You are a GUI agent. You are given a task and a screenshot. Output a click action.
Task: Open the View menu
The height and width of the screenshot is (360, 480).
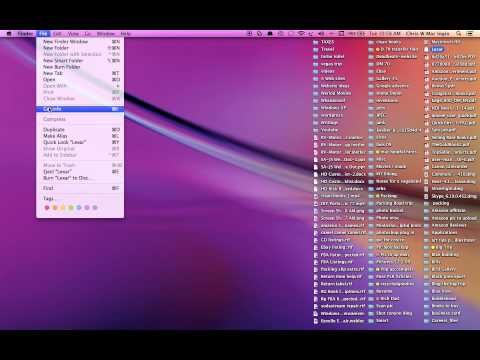73,34
